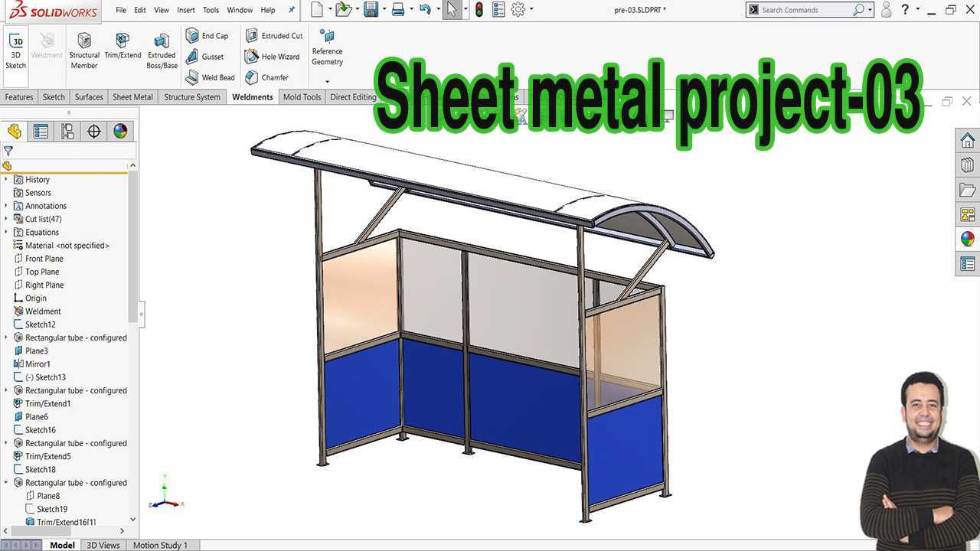This screenshot has height=551, width=980.
Task: Show the FeatureManager design tree tab
Action: coord(14,132)
